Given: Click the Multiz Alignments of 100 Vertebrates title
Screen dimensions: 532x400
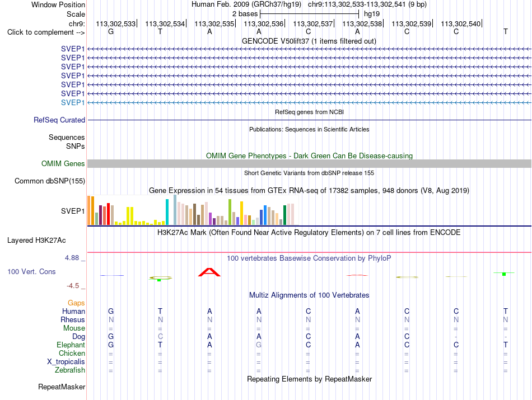Looking at the screenshot, I should point(309,295).
